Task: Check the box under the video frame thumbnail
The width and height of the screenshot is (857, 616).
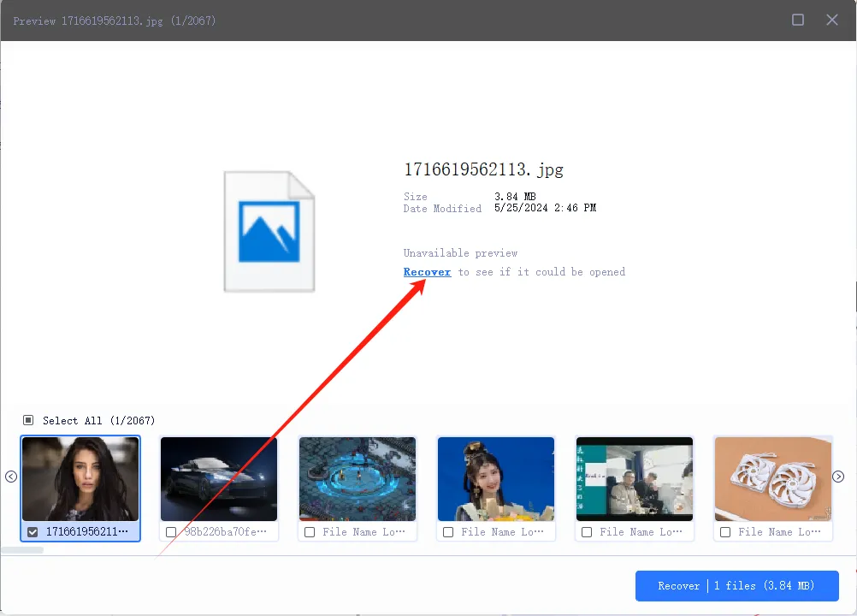Action: (x=587, y=532)
